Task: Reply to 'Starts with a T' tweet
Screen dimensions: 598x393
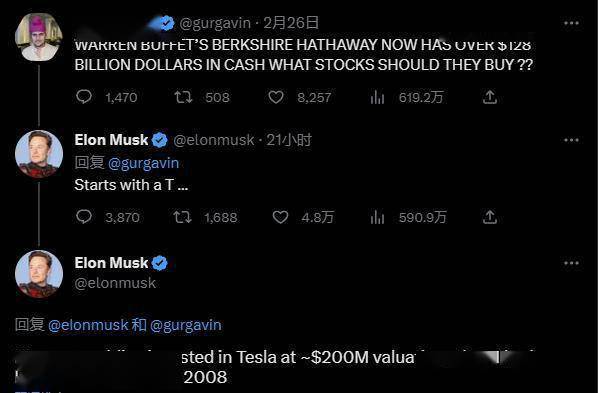Action: 84,217
